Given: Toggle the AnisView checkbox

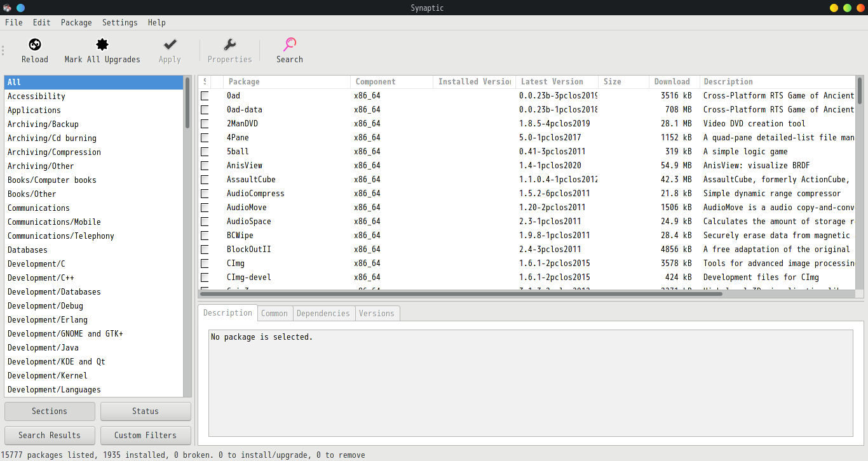Looking at the screenshot, I should 205,166.
